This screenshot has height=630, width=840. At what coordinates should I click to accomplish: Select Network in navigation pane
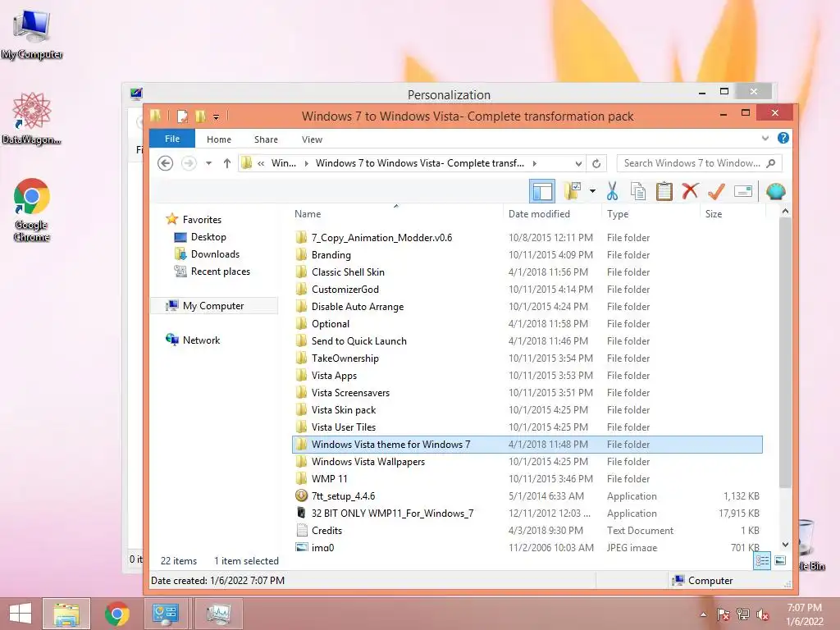pos(201,340)
